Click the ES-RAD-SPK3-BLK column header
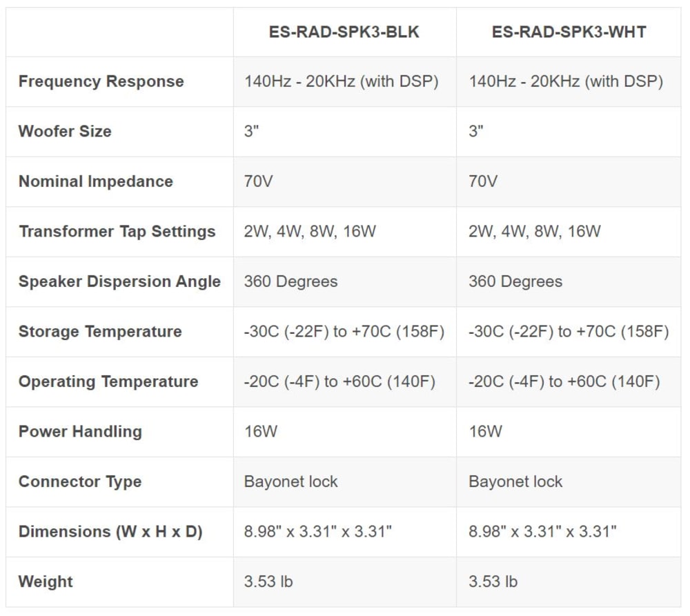Screen dimensions: 690x616 (x=344, y=32)
